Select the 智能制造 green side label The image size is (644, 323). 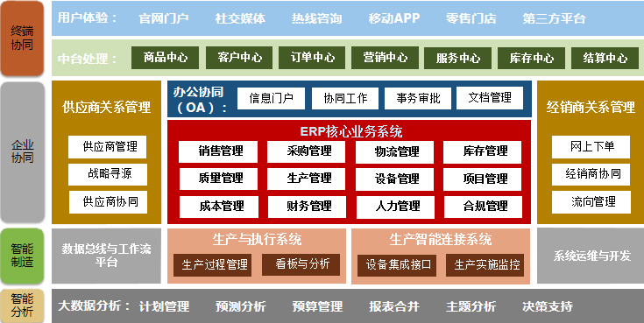coord(22,256)
